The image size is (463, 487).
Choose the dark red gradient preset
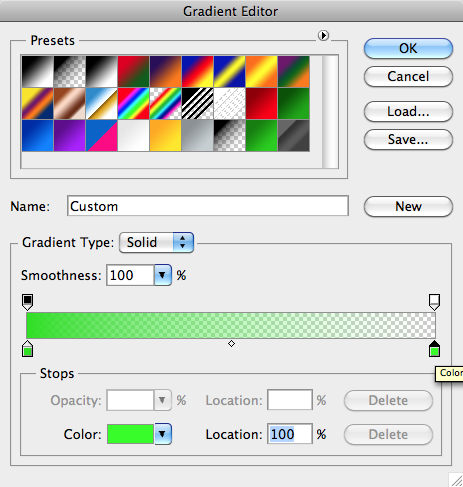pyautogui.click(x=261, y=103)
